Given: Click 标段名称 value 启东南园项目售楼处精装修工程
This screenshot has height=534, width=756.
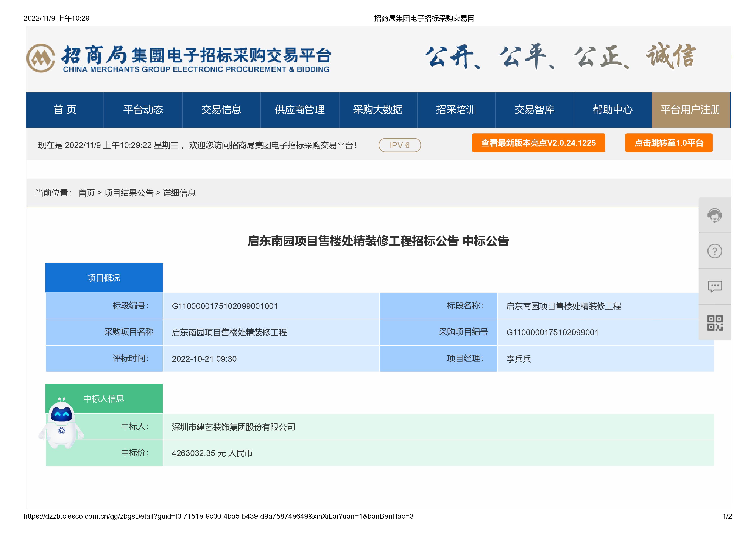Looking at the screenshot, I should (x=564, y=306).
